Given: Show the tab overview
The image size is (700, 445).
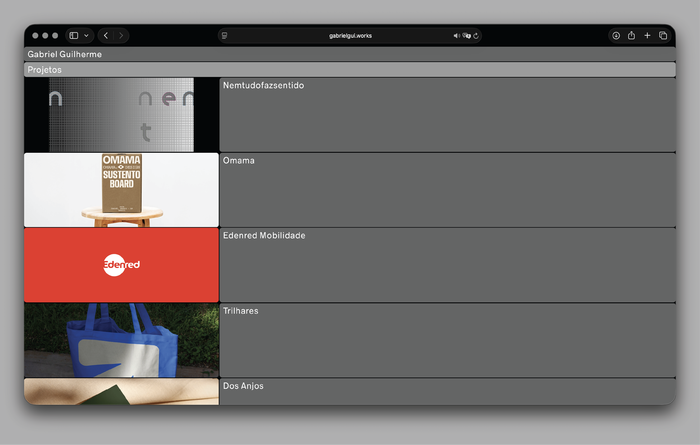Looking at the screenshot, I should pos(663,35).
